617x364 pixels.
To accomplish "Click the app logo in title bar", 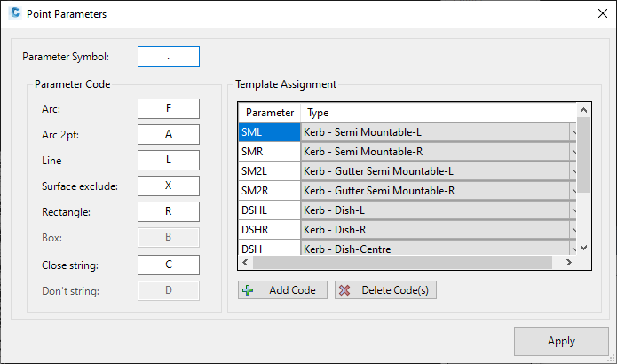I will click(x=15, y=13).
